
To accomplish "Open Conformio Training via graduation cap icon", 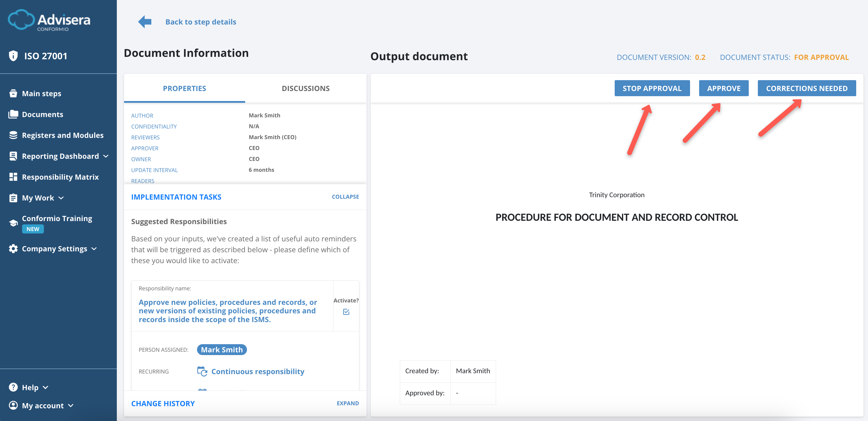I will click(x=13, y=223).
